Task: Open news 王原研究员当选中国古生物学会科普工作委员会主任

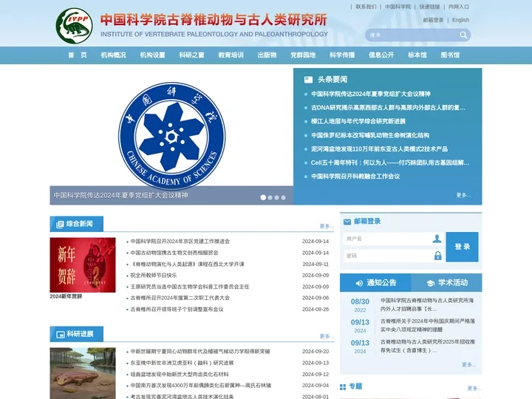Action: coord(190,287)
